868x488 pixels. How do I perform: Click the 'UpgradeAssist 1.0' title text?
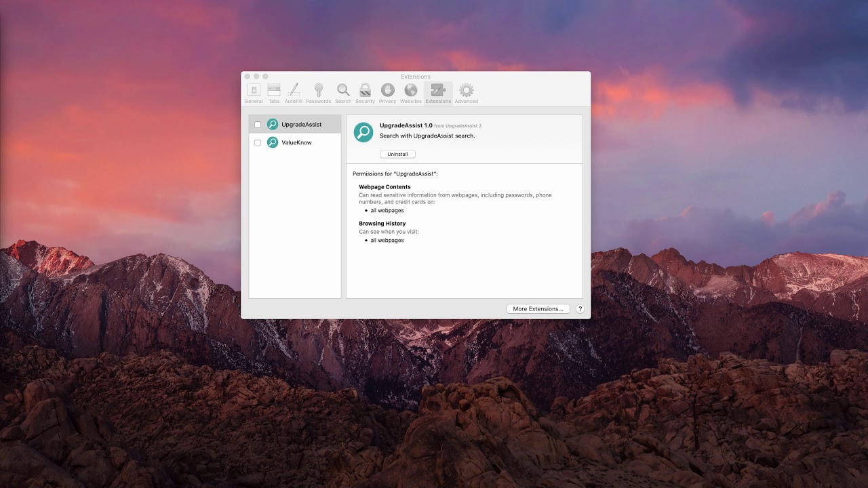point(406,125)
